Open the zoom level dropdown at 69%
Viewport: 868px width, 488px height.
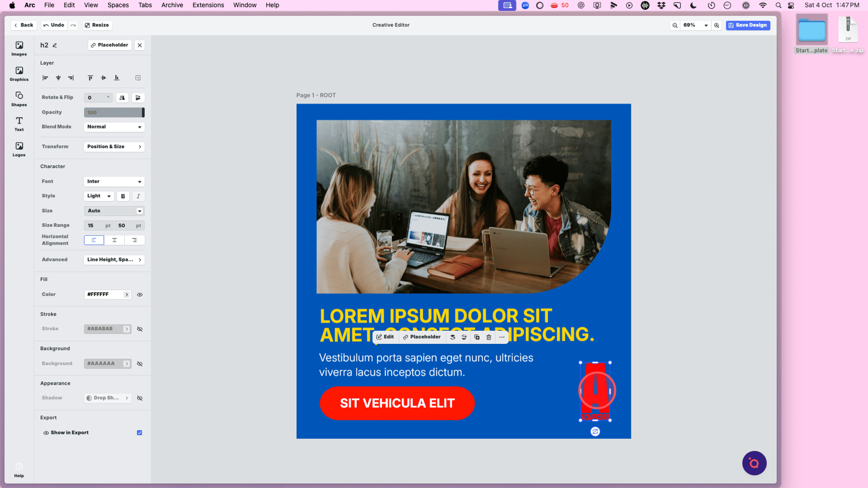pyautogui.click(x=695, y=25)
